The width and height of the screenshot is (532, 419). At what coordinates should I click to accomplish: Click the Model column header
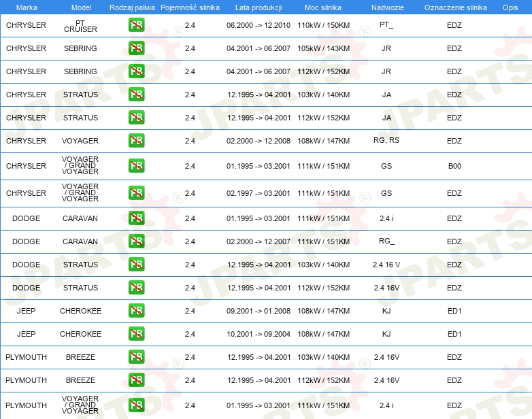[81, 7]
